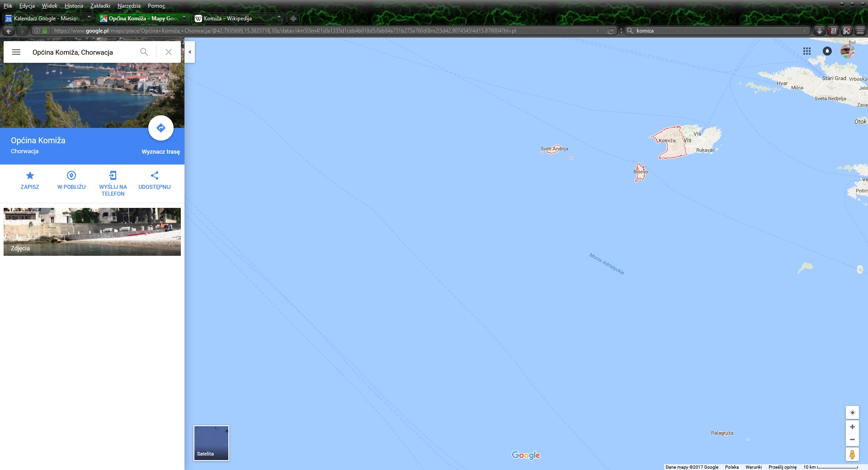Open the Historia menu
The width and height of the screenshot is (868, 470).
(74, 6)
